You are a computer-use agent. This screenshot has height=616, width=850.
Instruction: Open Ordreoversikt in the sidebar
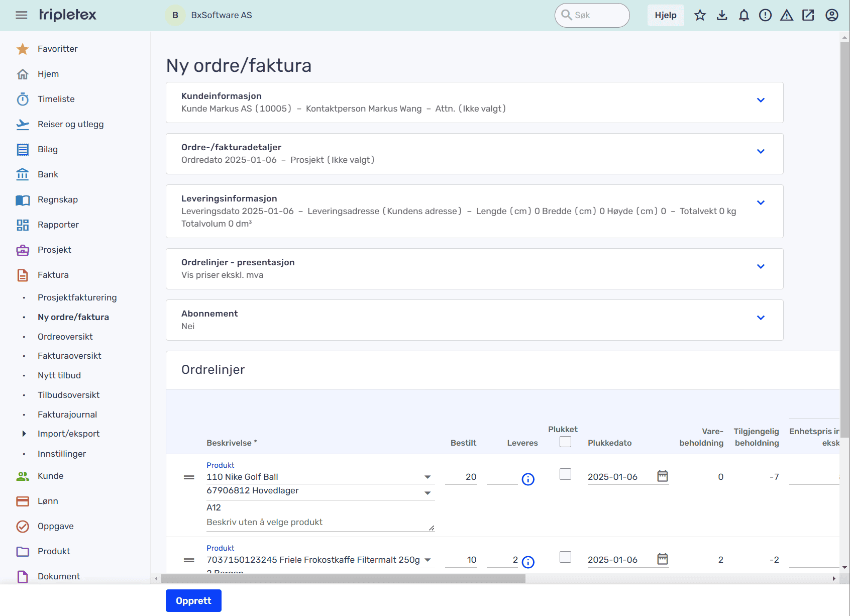pos(65,337)
